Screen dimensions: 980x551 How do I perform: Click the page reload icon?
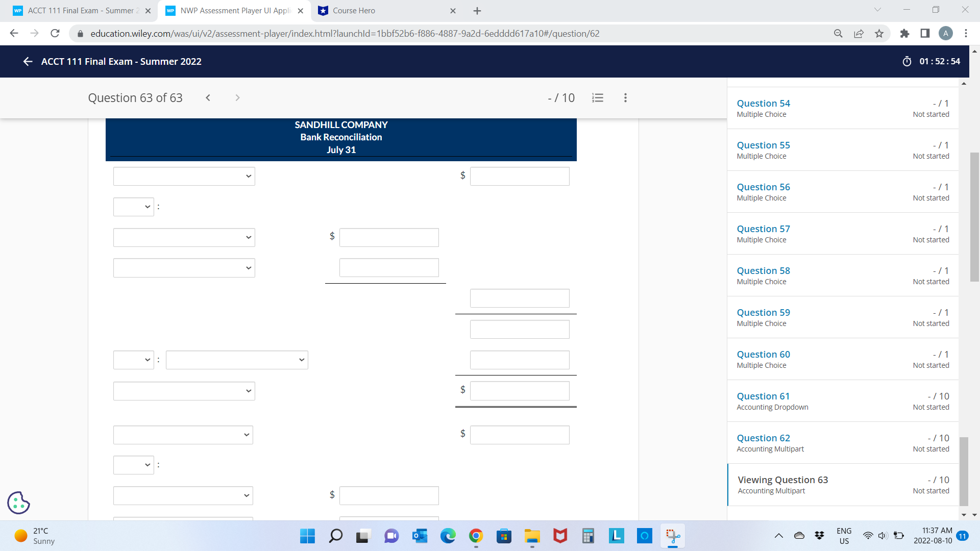55,33
